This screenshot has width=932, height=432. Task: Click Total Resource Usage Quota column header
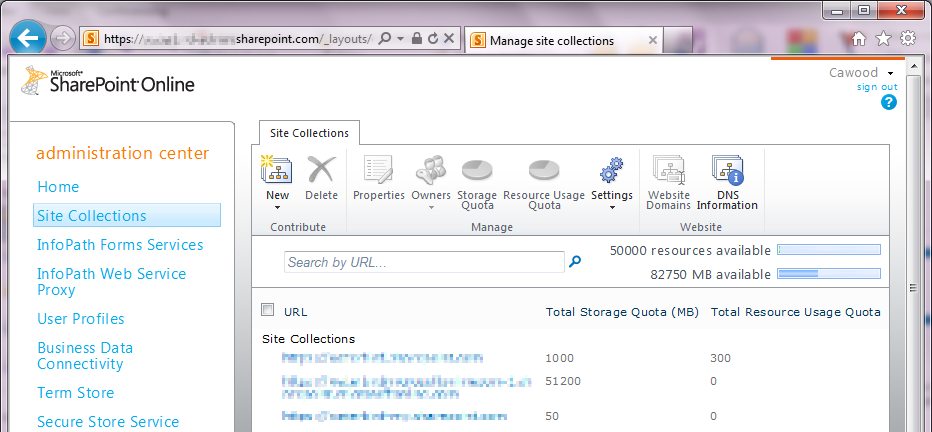[795, 312]
